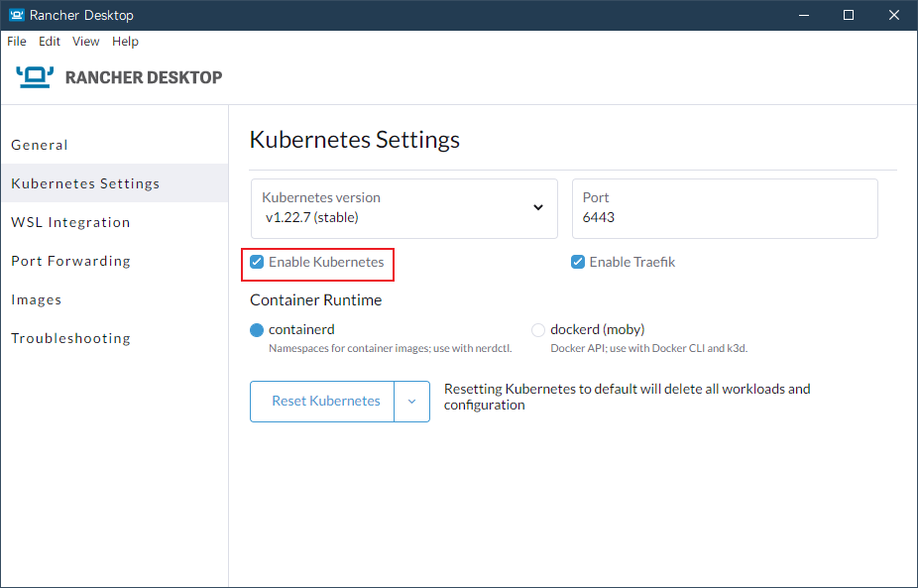The image size is (918, 588).
Task: Open the Troubleshooting page
Action: (70, 338)
